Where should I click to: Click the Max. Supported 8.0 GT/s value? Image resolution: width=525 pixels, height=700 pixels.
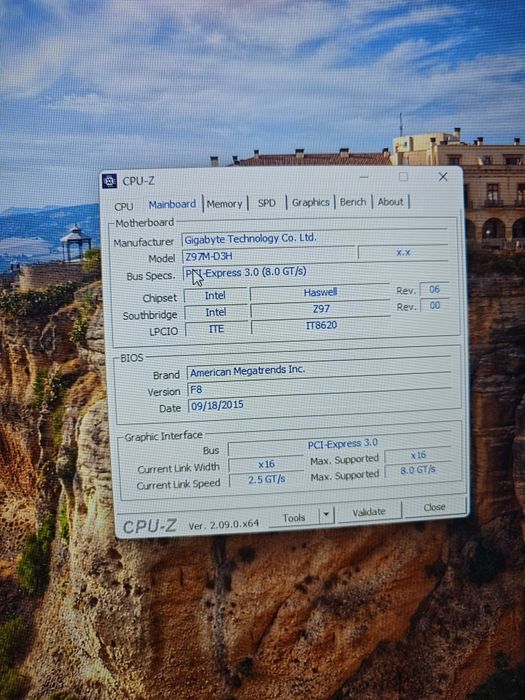point(418,470)
